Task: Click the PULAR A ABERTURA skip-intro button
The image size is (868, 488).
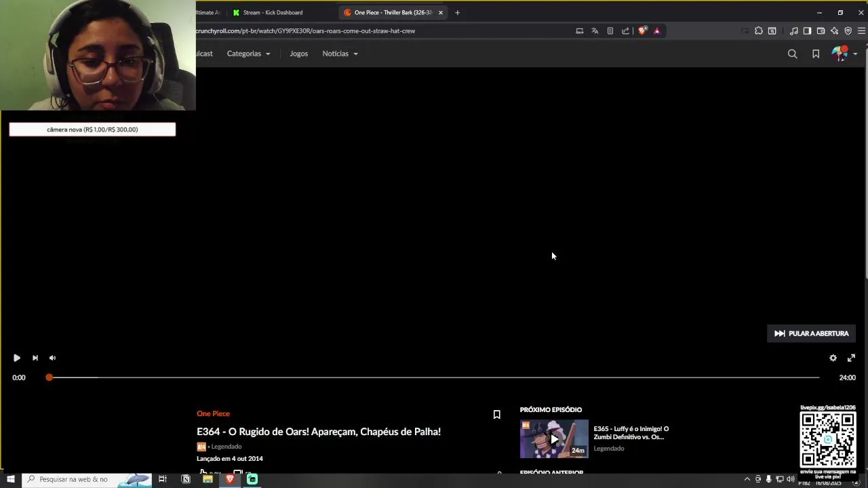Action: [812, 333]
